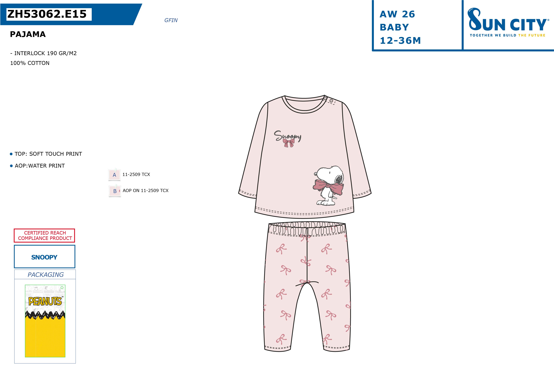Click the PACKAGING header label
Screen dimensions: 554x392
click(46, 275)
